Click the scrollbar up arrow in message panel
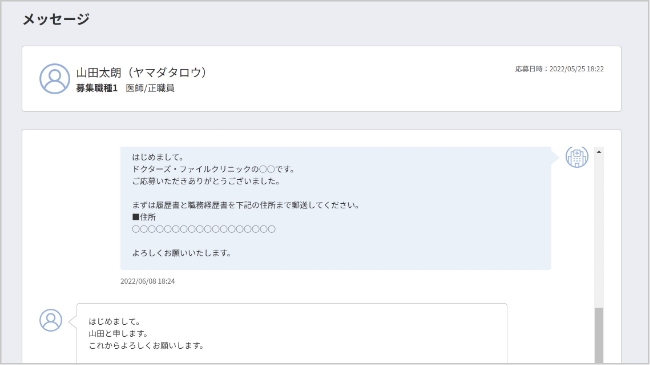The image size is (650, 365). 599,152
